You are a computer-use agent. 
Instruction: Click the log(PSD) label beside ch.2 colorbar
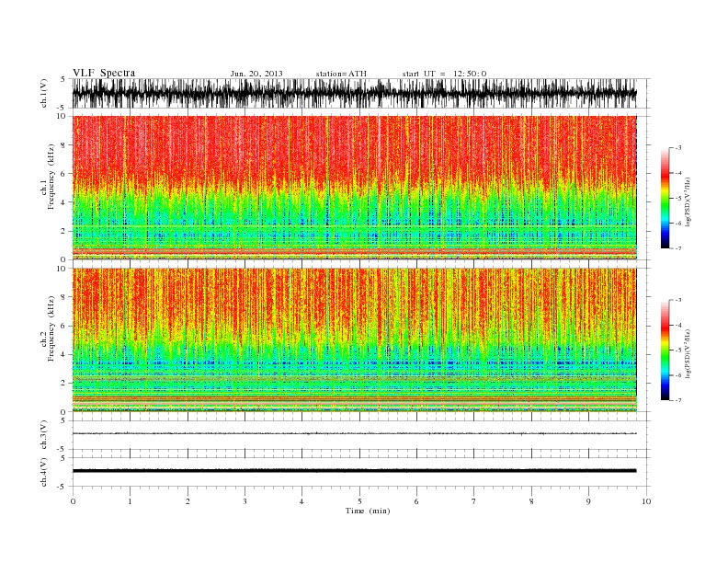688,353
